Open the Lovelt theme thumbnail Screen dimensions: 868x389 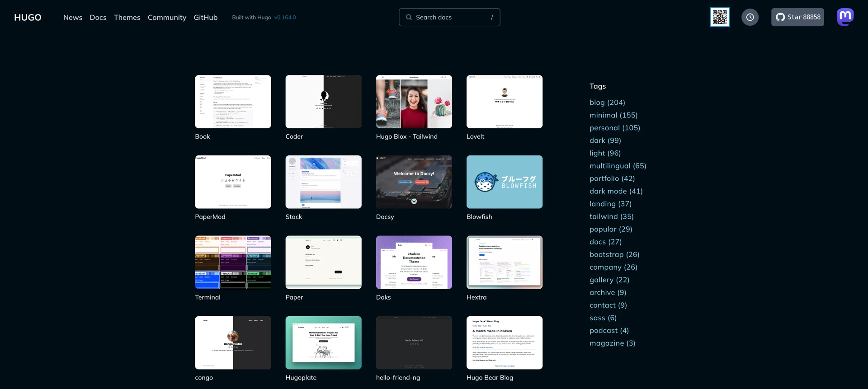coord(505,102)
